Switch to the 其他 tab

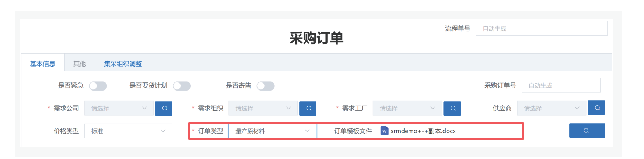pyautogui.click(x=80, y=64)
